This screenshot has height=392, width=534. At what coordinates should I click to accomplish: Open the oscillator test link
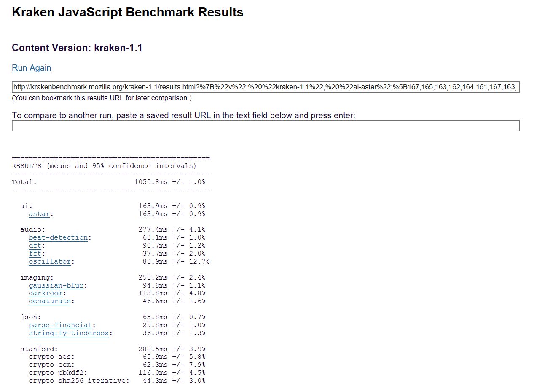[x=50, y=261]
